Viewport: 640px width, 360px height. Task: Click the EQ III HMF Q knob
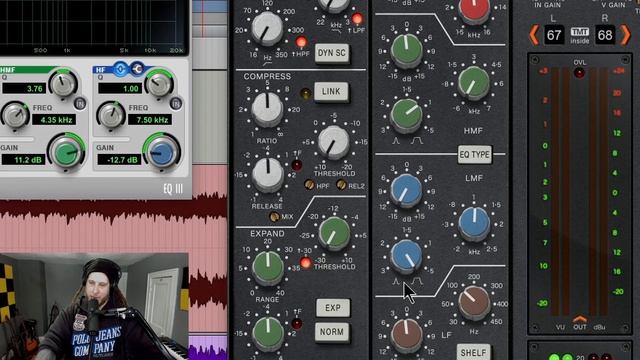pos(63,83)
